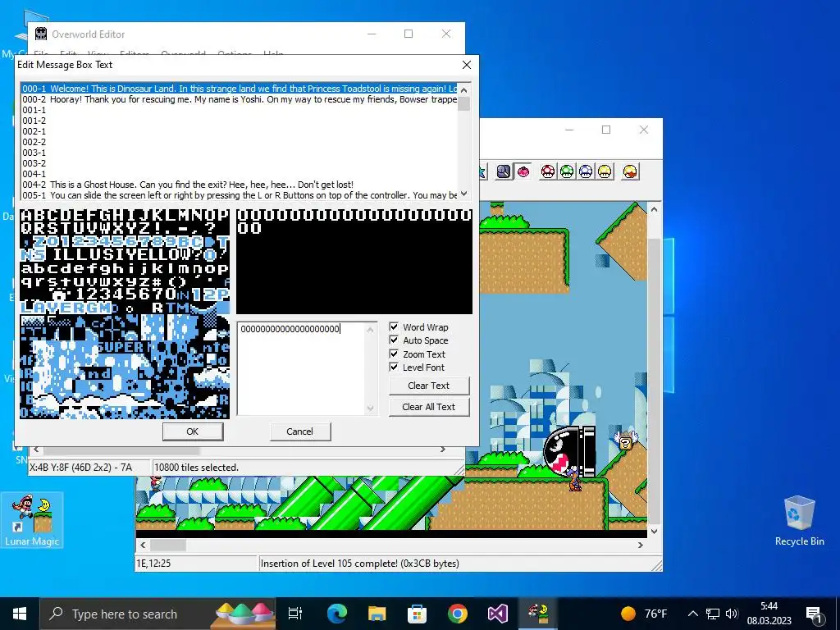Click the volume speaker tray icon
This screenshot has height=630, width=840.
731,614
